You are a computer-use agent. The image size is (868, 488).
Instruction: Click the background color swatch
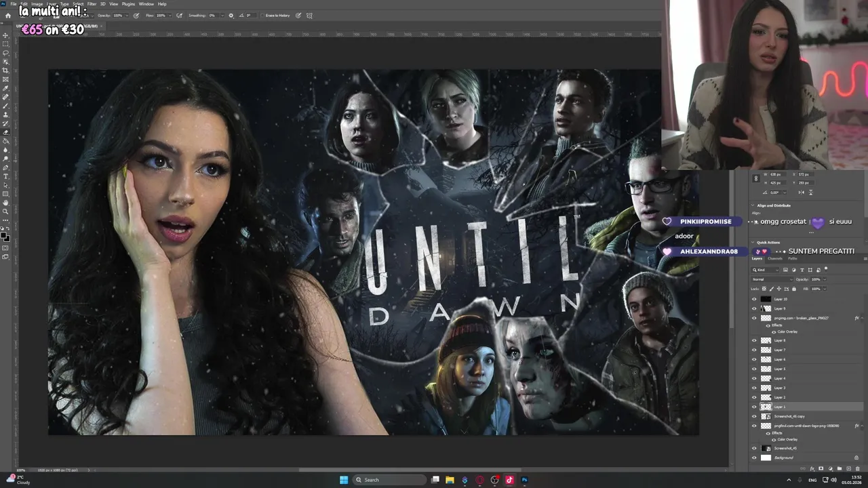tap(7, 238)
